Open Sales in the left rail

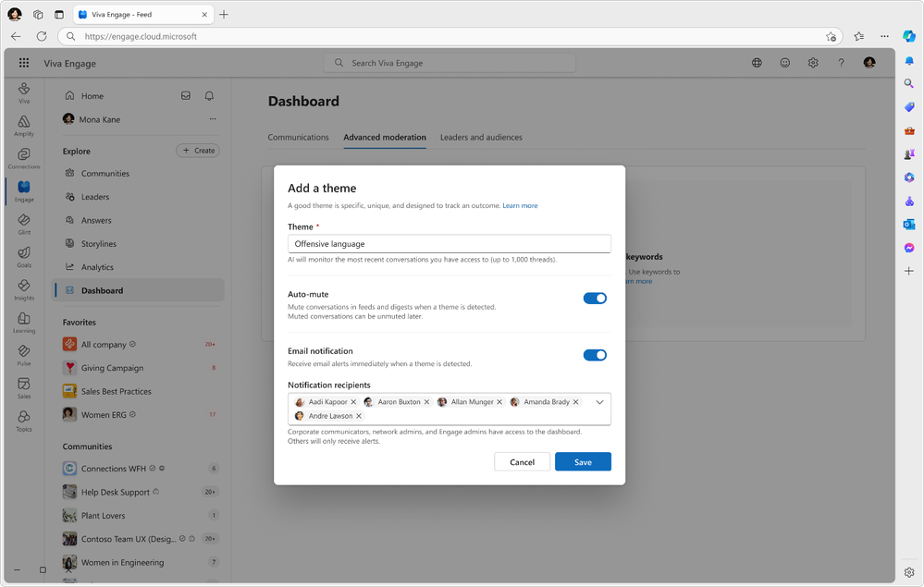23,388
